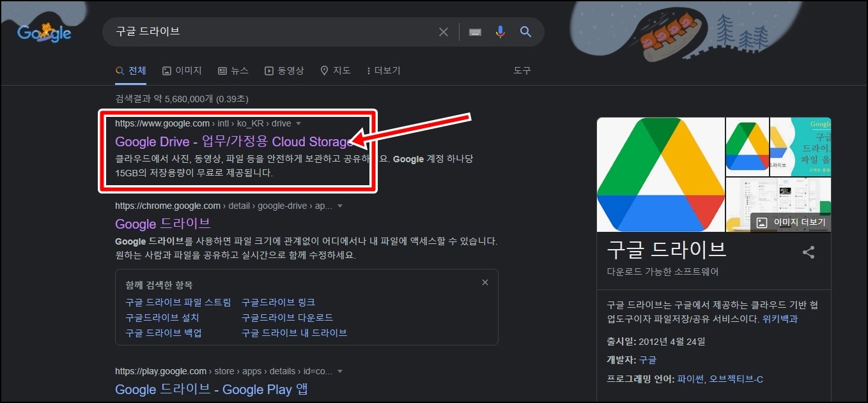Open the 오브젝티브-C link
The height and width of the screenshot is (403, 868).
pos(736,379)
